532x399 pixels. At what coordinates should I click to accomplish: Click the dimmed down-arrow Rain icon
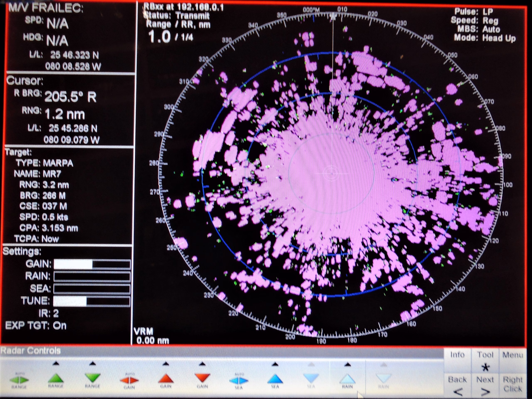click(x=384, y=379)
